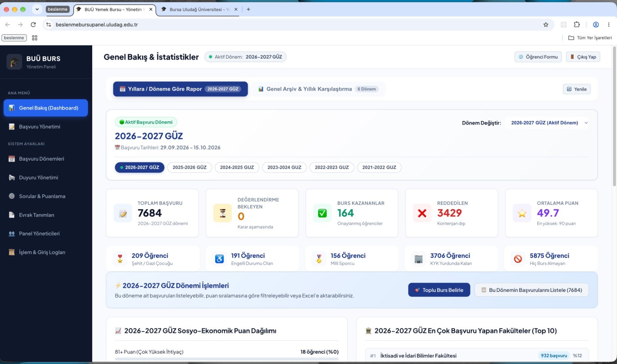The image size is (617, 364).
Task: Click the Toplu Burs Belirle button
Action: (439, 290)
